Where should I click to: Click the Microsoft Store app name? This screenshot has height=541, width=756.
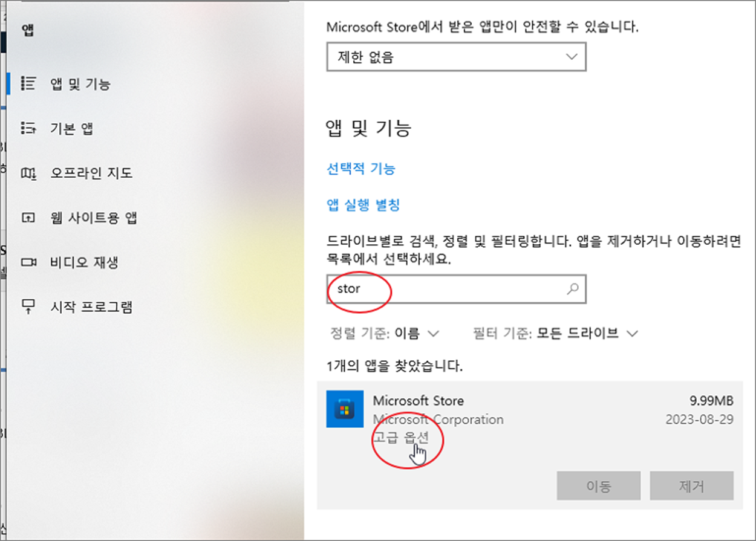pyautogui.click(x=418, y=401)
